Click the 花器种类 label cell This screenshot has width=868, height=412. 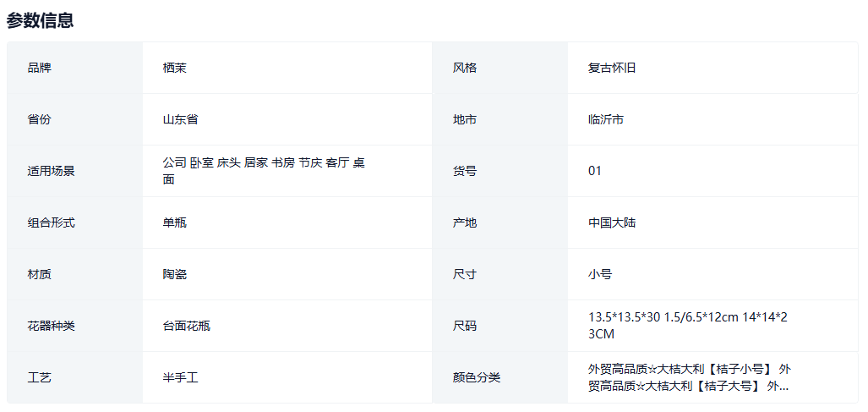point(51,326)
